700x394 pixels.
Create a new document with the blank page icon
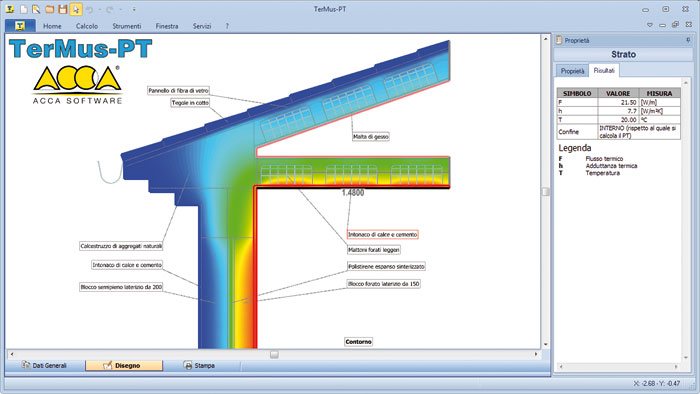coord(24,9)
